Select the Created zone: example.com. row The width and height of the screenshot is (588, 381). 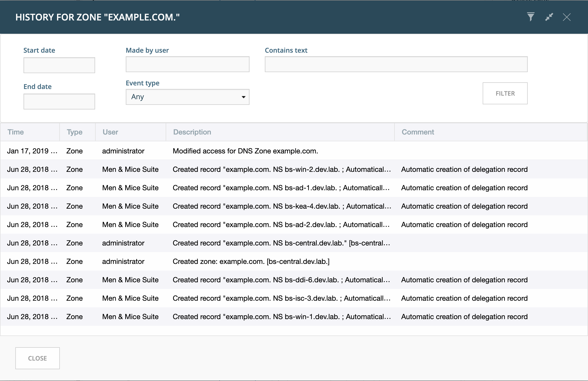(294, 261)
